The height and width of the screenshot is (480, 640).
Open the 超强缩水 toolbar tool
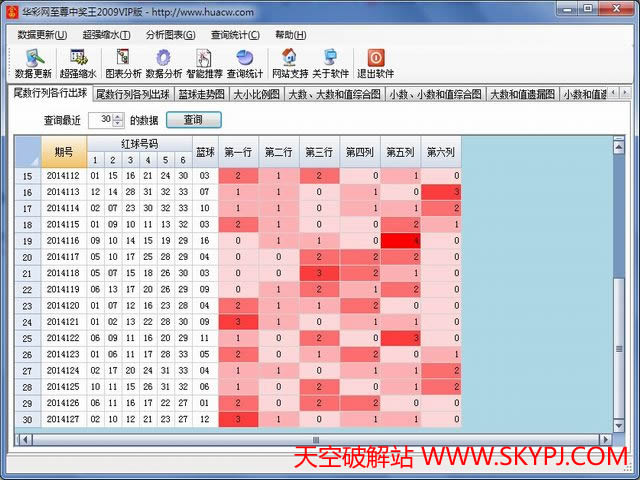[x=78, y=64]
